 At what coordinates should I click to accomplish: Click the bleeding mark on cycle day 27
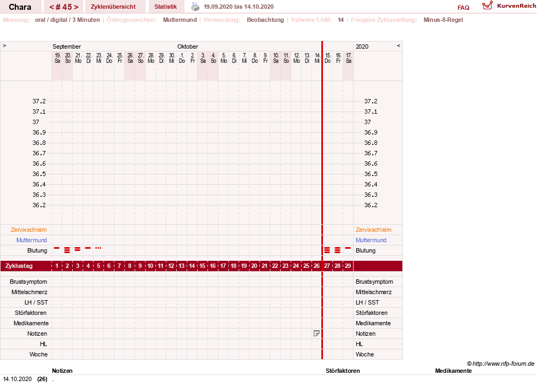(x=327, y=250)
